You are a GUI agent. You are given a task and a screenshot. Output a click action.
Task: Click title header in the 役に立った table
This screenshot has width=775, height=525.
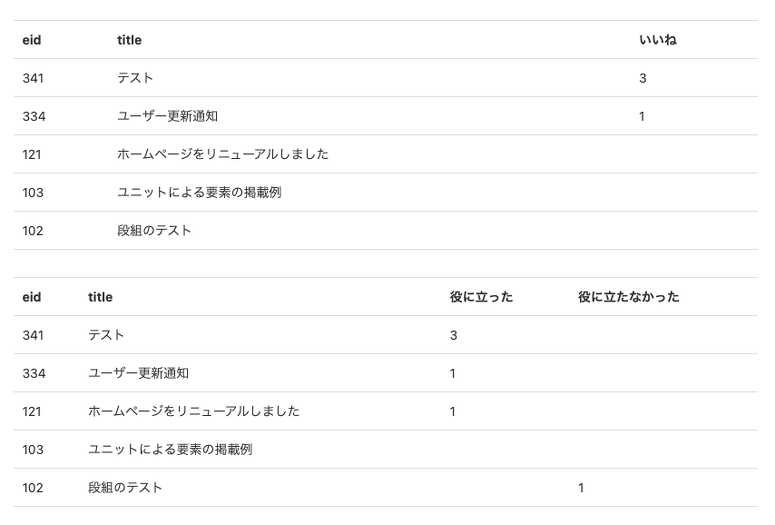[x=100, y=297]
